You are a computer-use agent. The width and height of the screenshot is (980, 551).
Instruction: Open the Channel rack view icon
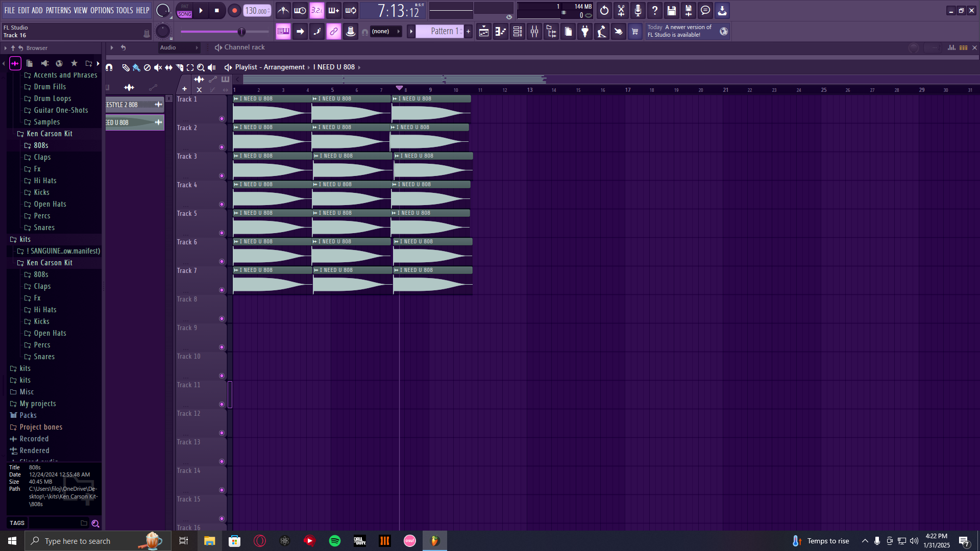tap(518, 32)
